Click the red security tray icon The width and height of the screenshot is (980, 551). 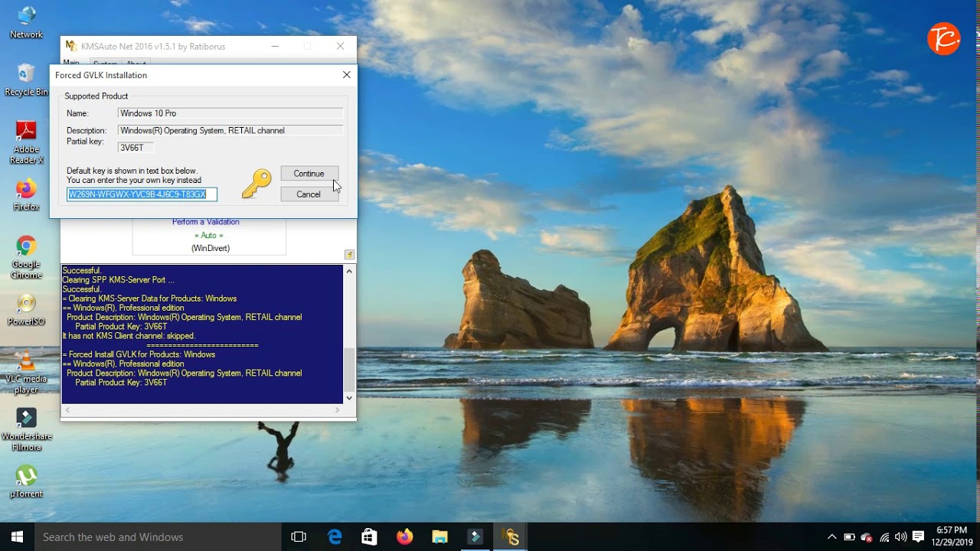click(x=867, y=537)
